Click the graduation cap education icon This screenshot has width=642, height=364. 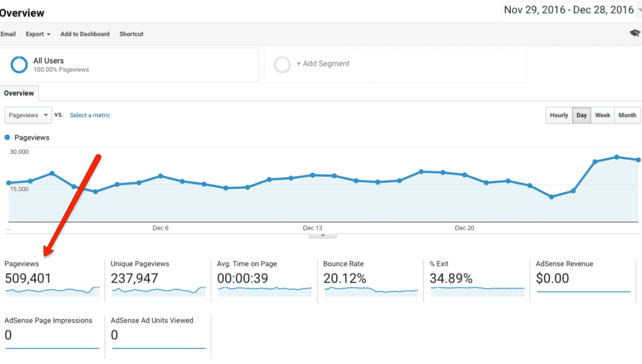[635, 33]
